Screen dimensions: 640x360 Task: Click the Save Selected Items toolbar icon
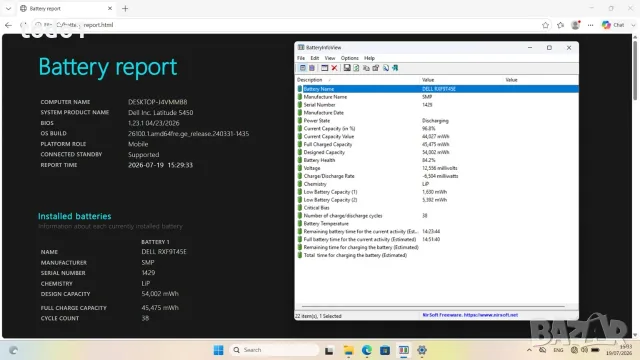coord(347,68)
